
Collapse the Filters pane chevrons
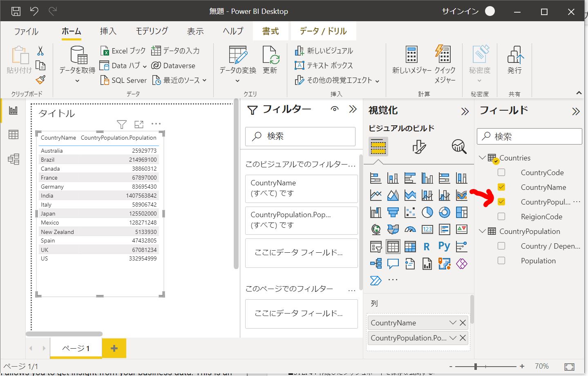(x=353, y=109)
